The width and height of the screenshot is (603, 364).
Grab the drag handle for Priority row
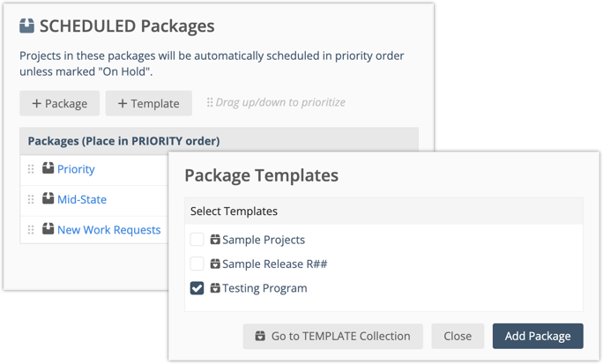(x=31, y=169)
